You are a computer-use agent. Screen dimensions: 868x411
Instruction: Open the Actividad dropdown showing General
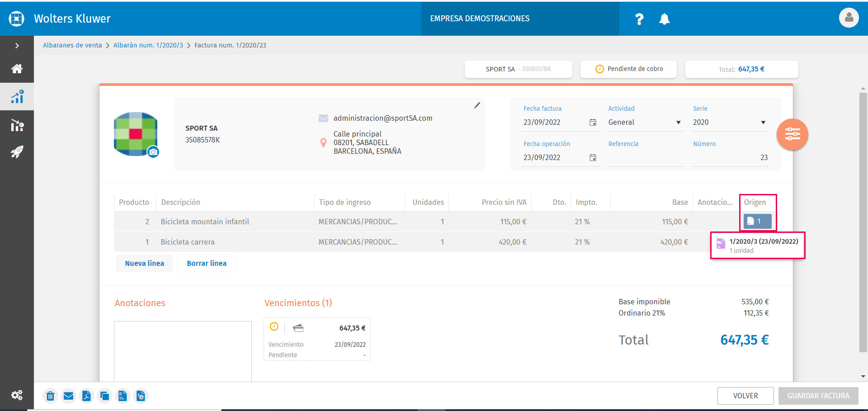[645, 122]
